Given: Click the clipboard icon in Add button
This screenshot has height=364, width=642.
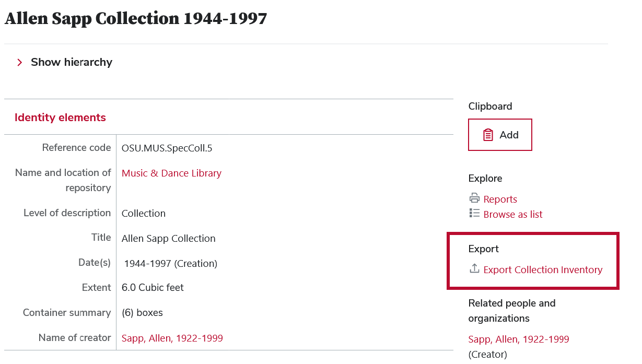Looking at the screenshot, I should [488, 135].
